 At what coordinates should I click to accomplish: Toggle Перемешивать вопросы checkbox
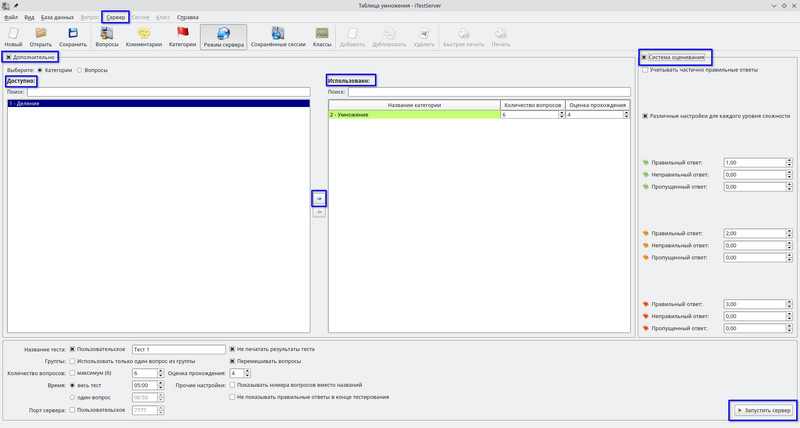(233, 360)
